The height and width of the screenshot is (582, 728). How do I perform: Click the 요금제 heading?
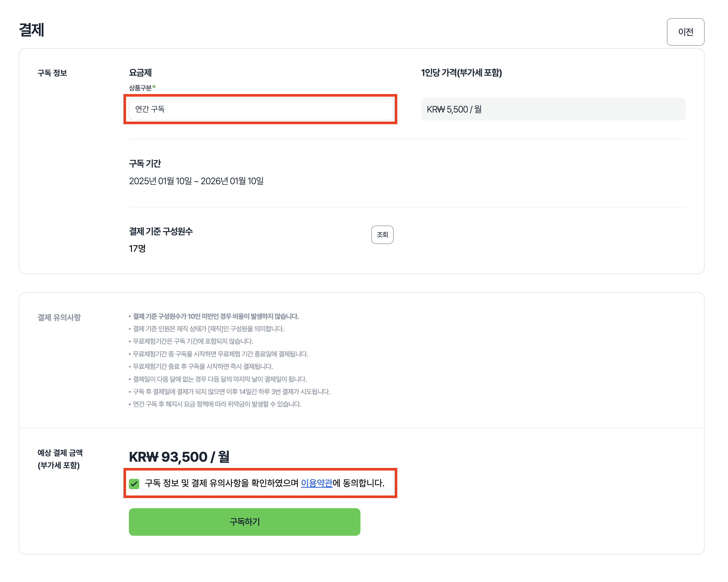pos(140,72)
